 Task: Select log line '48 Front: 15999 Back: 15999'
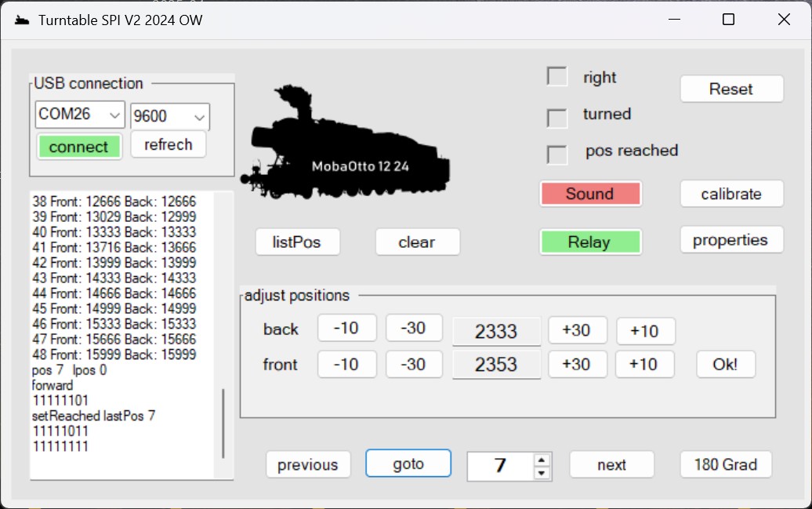[114, 354]
